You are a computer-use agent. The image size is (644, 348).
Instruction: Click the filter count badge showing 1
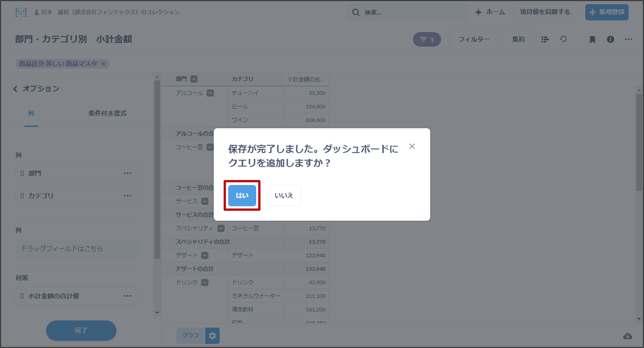(427, 40)
